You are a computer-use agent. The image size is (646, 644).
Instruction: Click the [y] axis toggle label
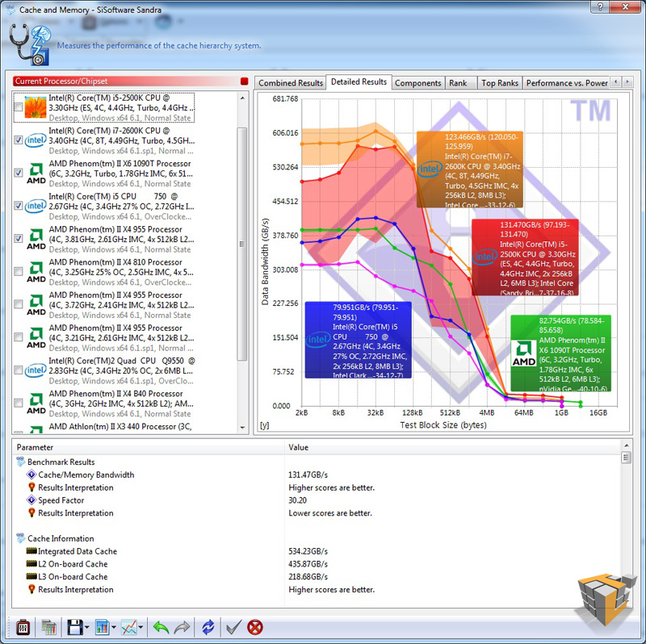[x=265, y=425]
